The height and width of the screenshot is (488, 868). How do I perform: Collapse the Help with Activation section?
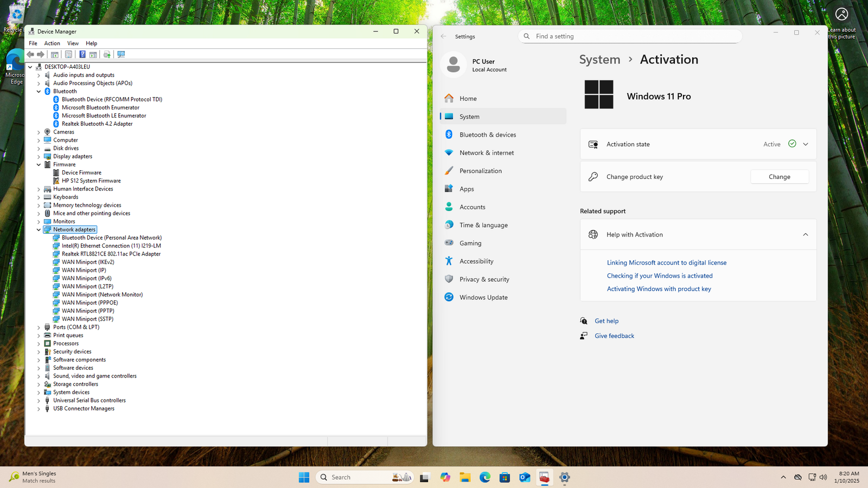806,235
